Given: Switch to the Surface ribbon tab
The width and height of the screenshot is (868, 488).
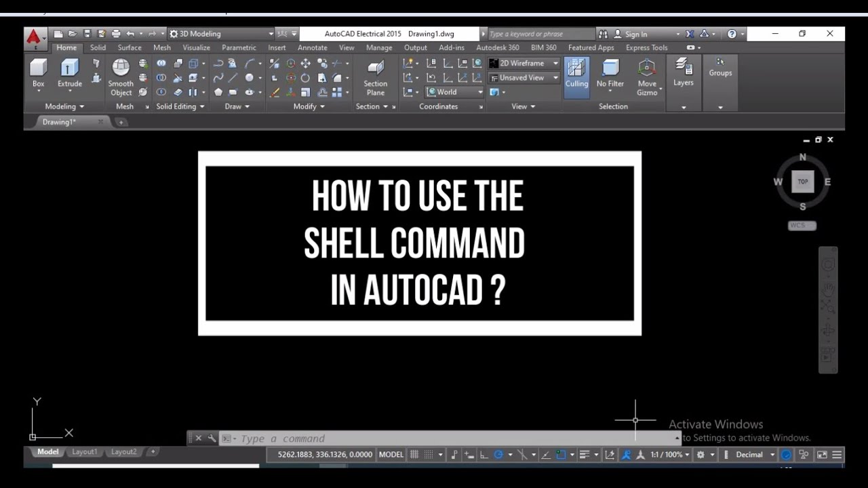Looking at the screenshot, I should 130,47.
